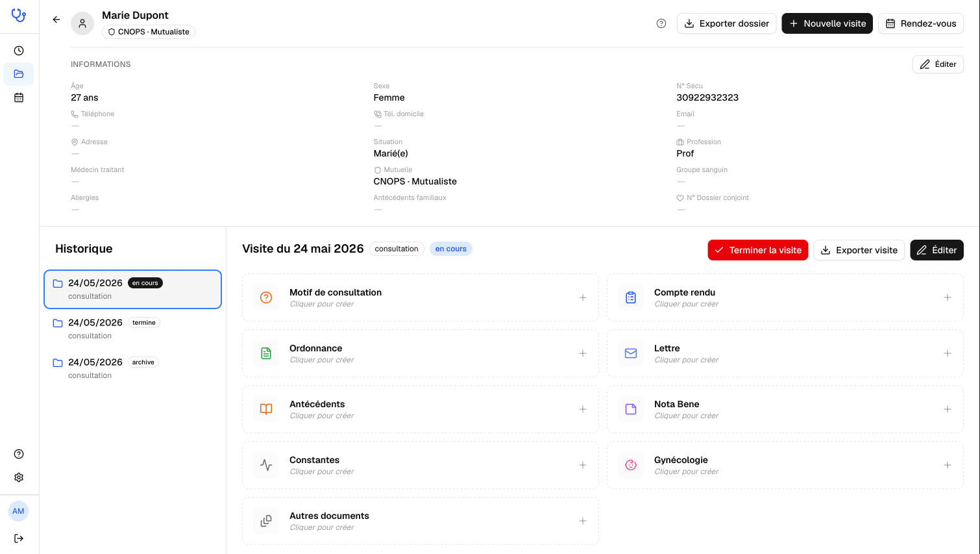Click the orange Antécédents book icon
The width and height of the screenshot is (980, 554).
pos(266,409)
